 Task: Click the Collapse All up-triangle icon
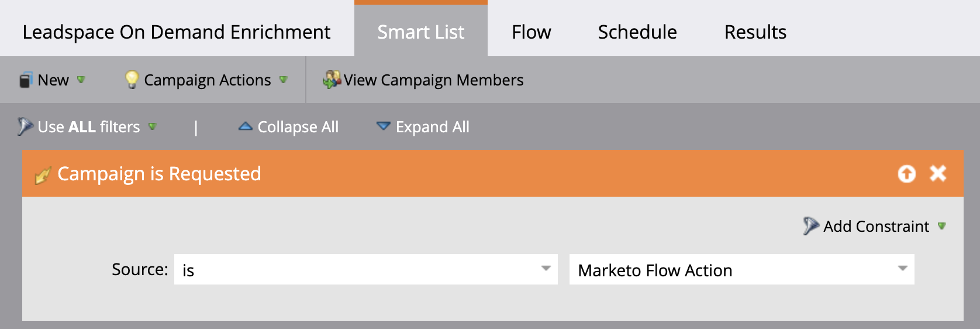tap(246, 126)
